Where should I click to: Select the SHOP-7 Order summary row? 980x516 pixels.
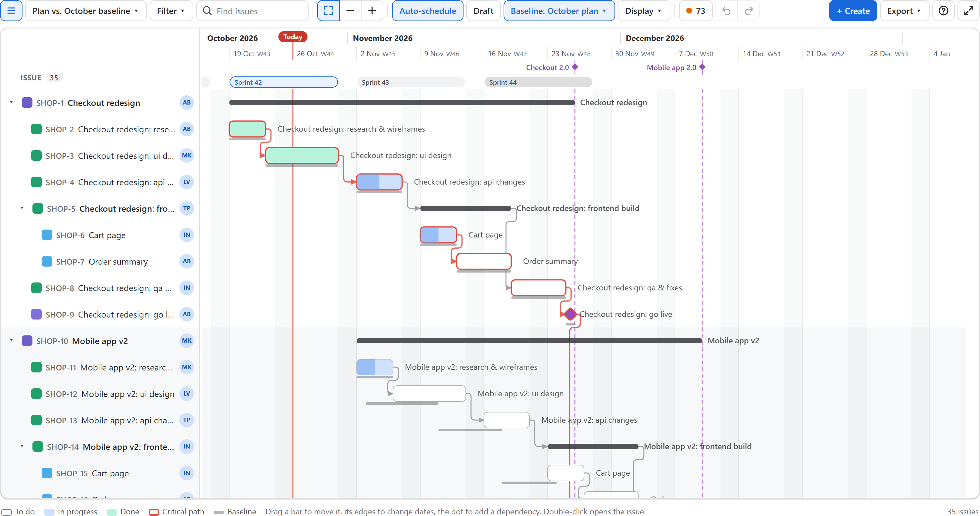point(100,261)
